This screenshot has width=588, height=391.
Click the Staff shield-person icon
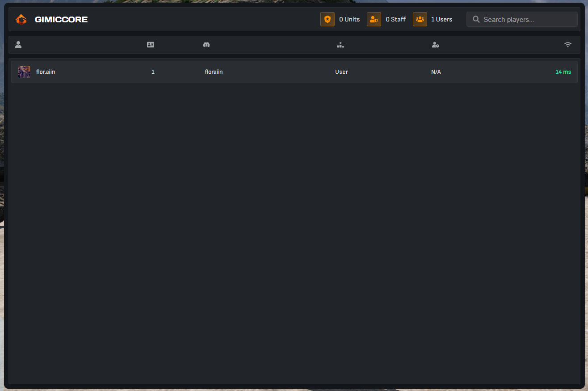(374, 19)
